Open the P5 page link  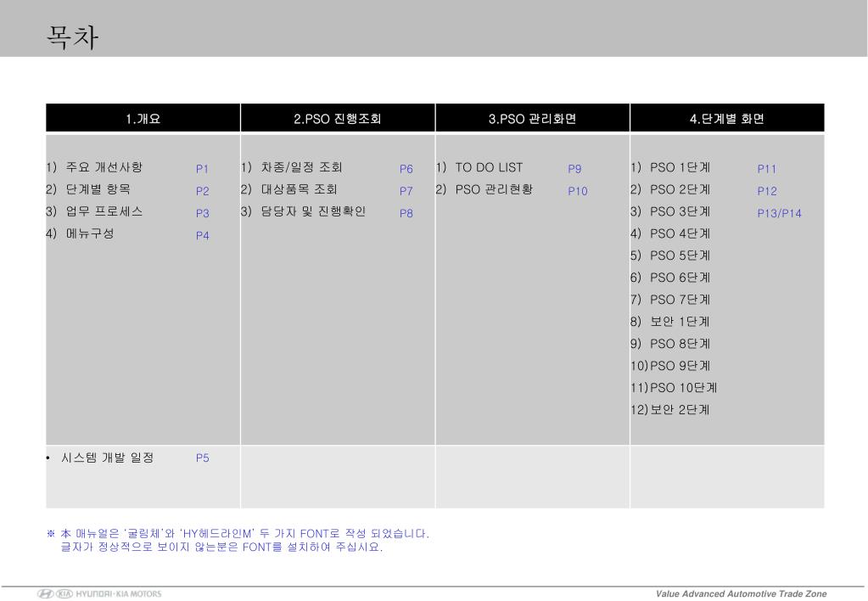tap(202, 458)
